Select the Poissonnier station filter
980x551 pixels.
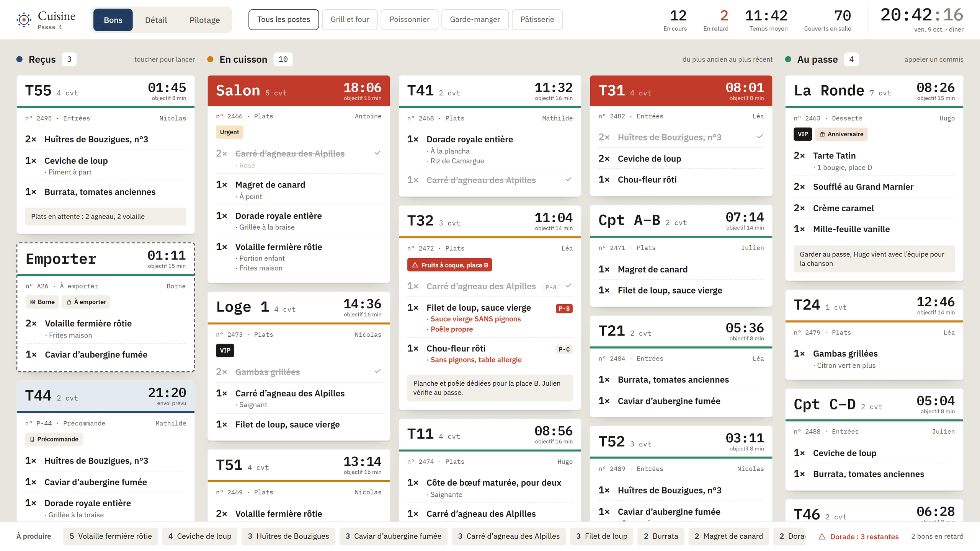(409, 20)
